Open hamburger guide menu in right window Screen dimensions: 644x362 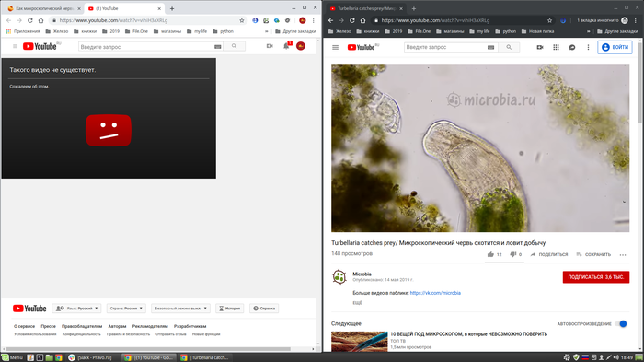tap(335, 47)
